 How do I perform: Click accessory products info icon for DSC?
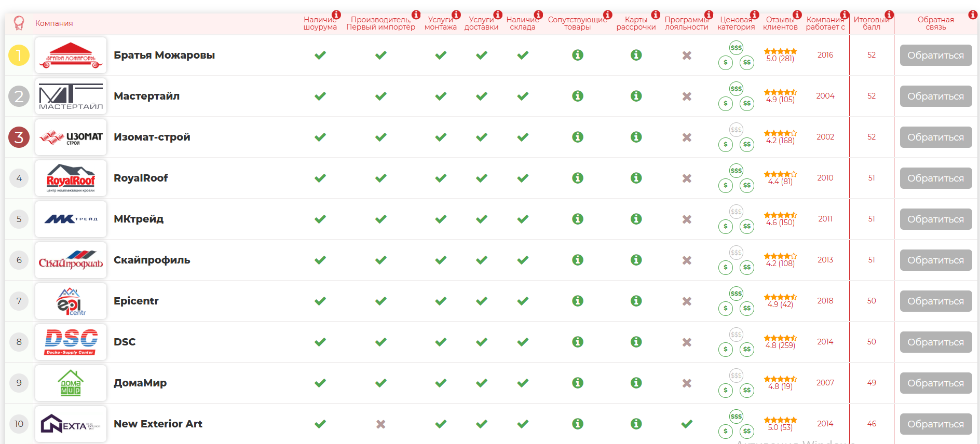coord(578,342)
